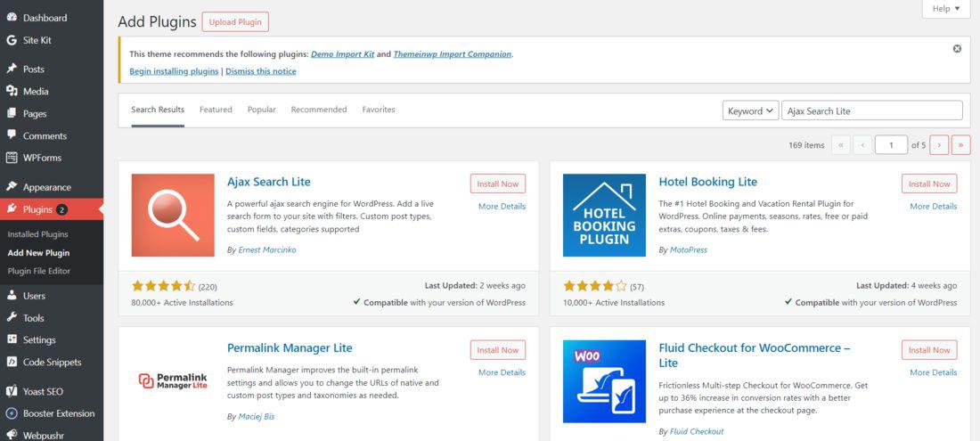
Task: Dismiss the theme notice with X icon
Action: click(x=957, y=49)
